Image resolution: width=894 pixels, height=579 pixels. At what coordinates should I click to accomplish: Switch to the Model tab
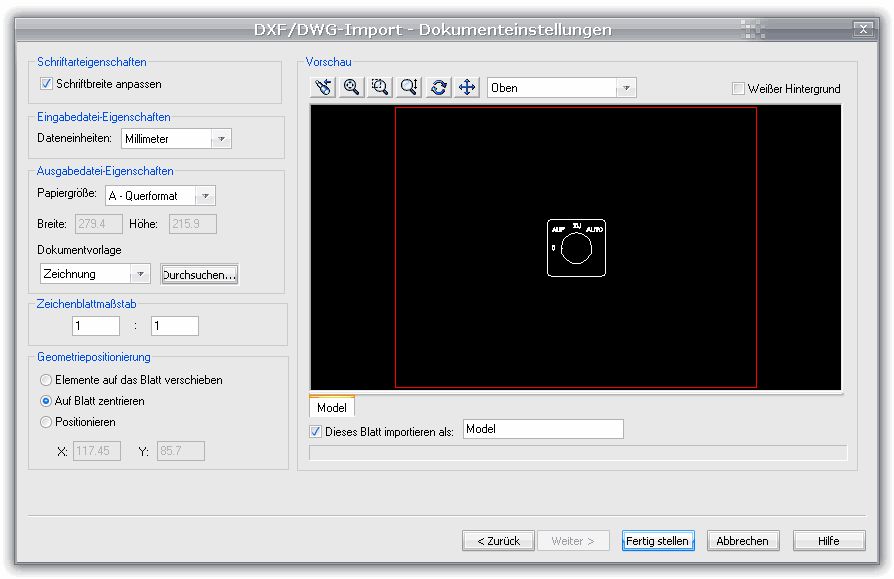click(x=331, y=408)
